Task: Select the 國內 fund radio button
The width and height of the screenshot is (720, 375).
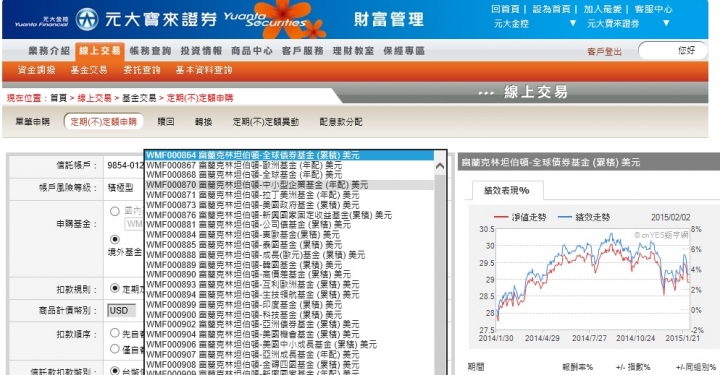Action: [115, 212]
